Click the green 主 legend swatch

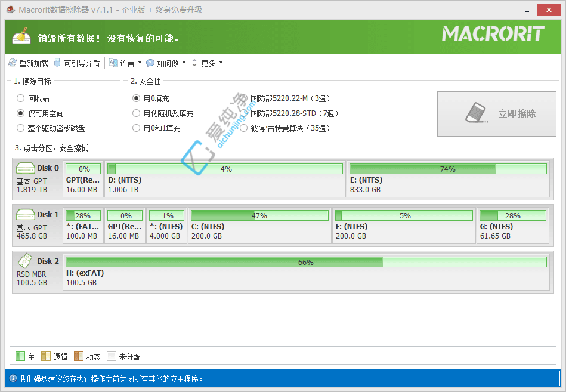tap(20, 356)
